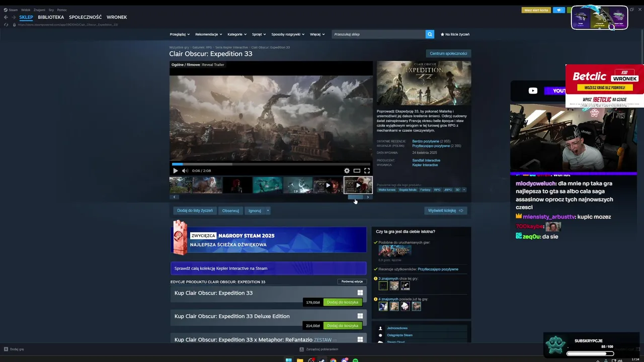Open Chrome from the taskbar
The image size is (644, 362).
(x=333, y=360)
